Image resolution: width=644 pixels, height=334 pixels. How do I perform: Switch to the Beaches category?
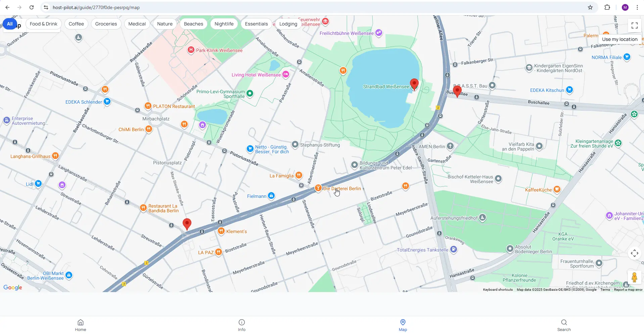click(x=193, y=24)
